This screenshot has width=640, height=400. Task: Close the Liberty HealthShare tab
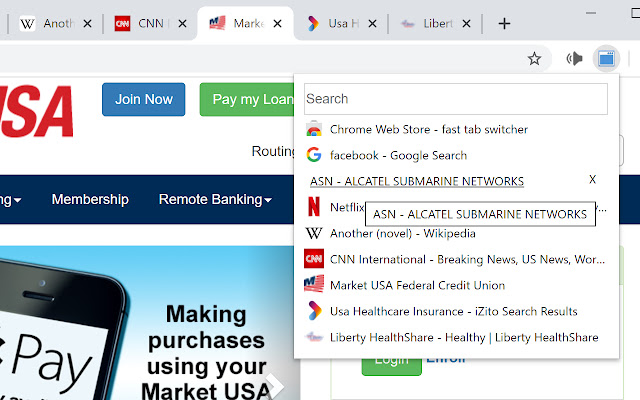[466, 24]
